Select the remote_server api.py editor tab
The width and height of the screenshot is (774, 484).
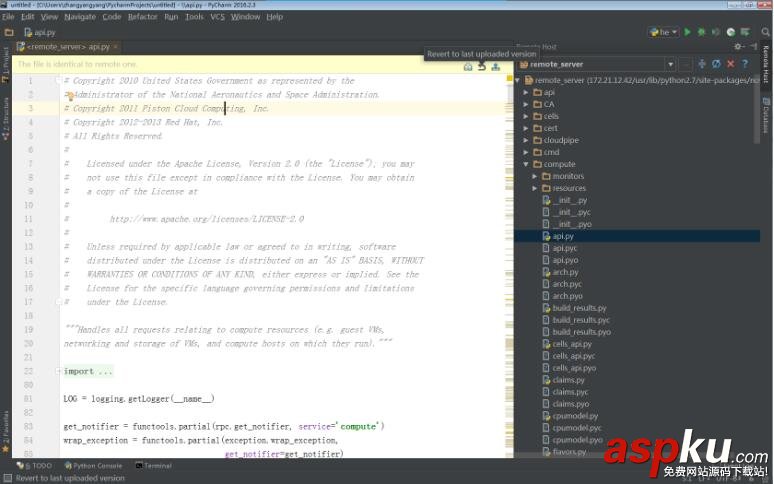point(68,47)
